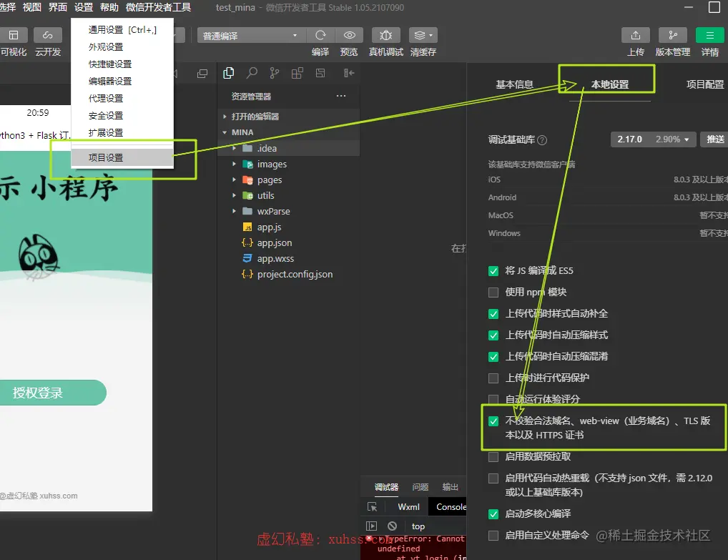Viewport: 728px width, 560px height.
Task: Open the explorer more options ellipsis
Action: pos(341,96)
